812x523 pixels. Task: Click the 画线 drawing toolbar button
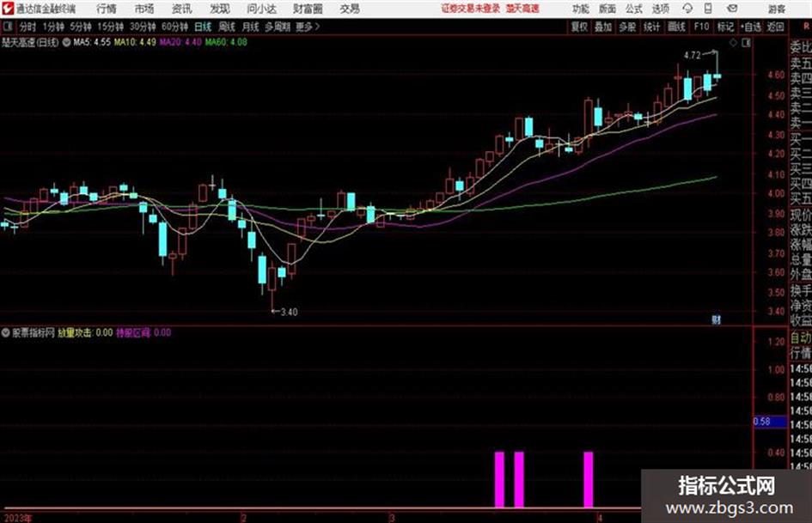(x=676, y=27)
